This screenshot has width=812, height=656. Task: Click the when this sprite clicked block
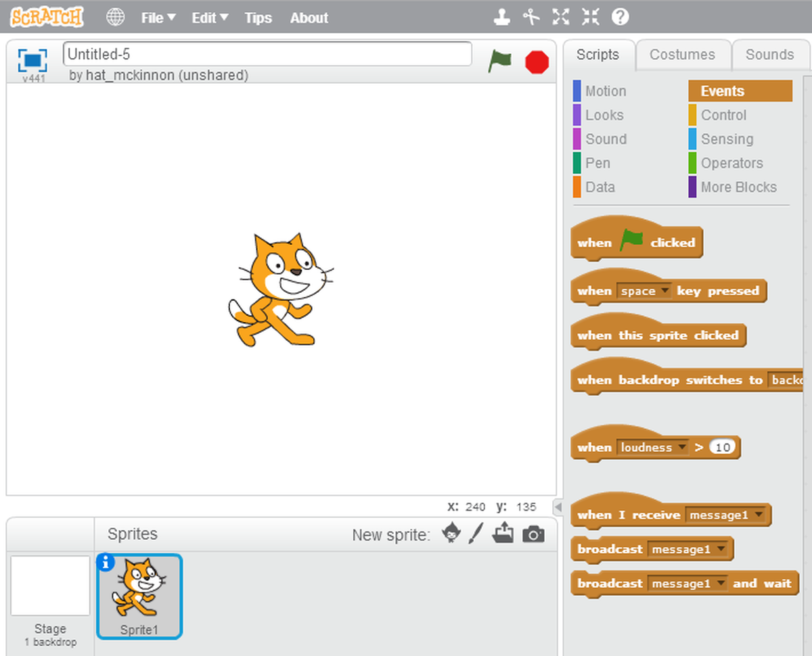[x=658, y=333]
